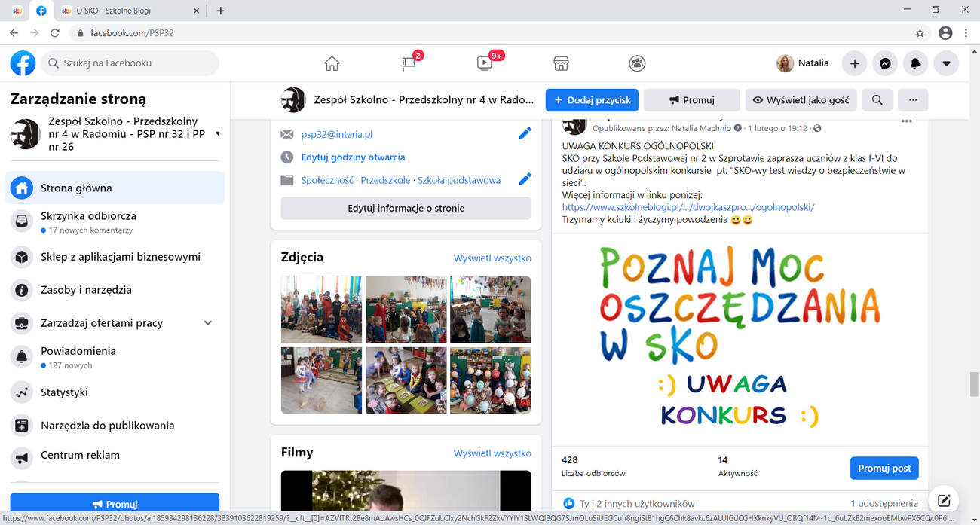This screenshot has height=525, width=980.
Task: Open the post date 1 lutego o 19:12
Action: point(777,128)
